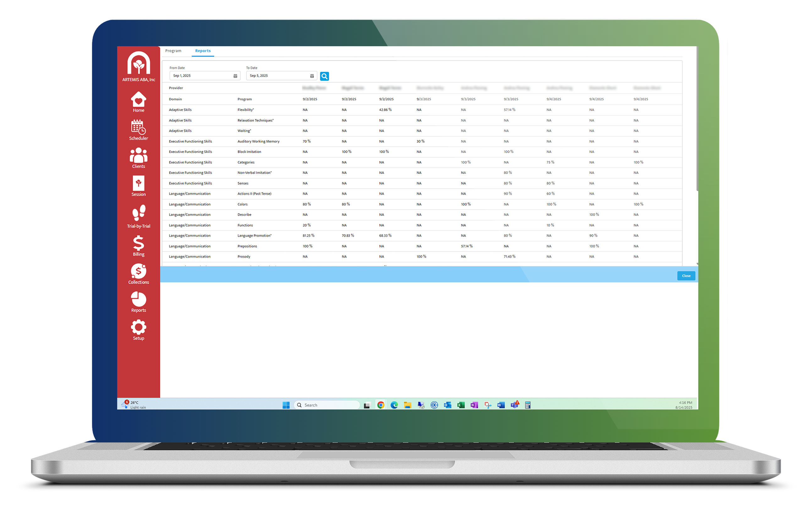Image resolution: width=812 pixels, height=505 pixels.
Task: Click the Block Imitation program
Action: click(x=249, y=152)
